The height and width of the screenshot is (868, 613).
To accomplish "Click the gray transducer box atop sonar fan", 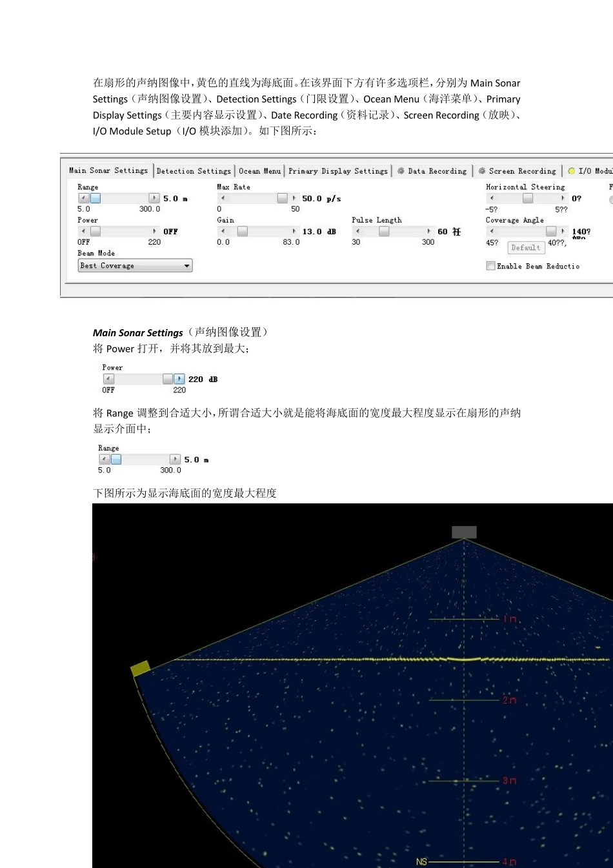I will (x=464, y=532).
